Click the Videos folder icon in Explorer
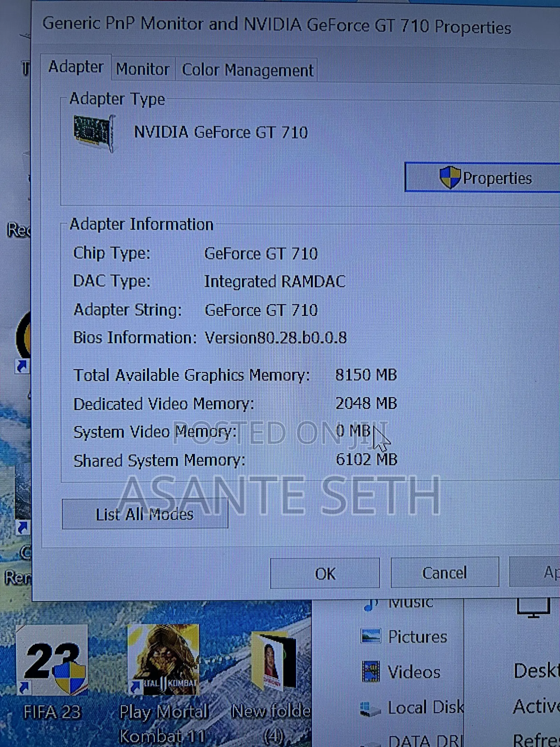This screenshot has height=747, width=560. pyautogui.click(x=371, y=671)
